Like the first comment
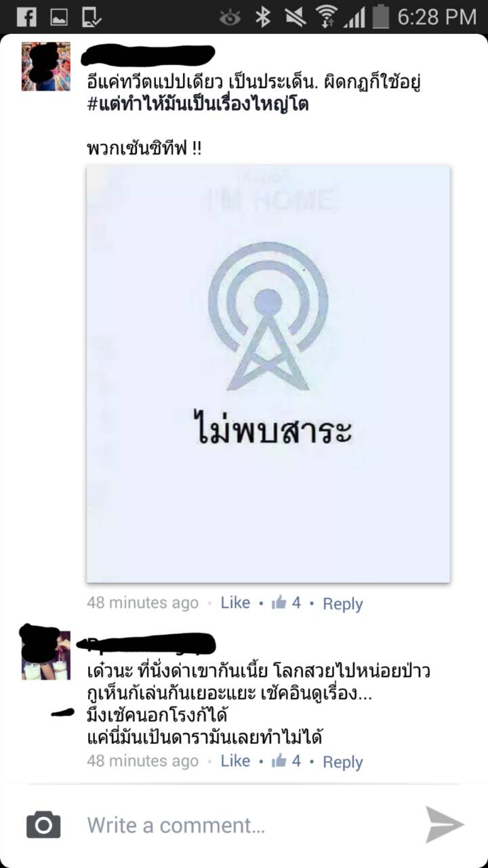This screenshot has width=488, height=868. pos(235,603)
